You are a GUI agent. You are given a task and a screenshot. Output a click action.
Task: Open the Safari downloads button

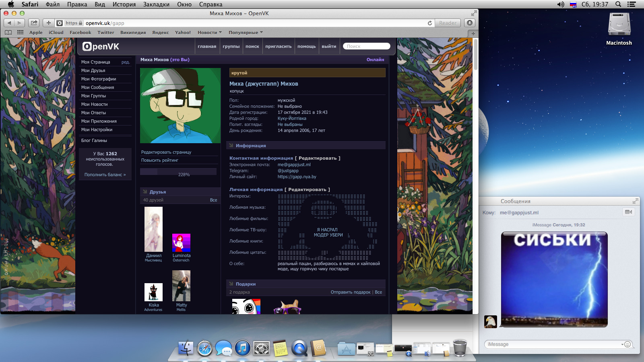click(x=470, y=23)
